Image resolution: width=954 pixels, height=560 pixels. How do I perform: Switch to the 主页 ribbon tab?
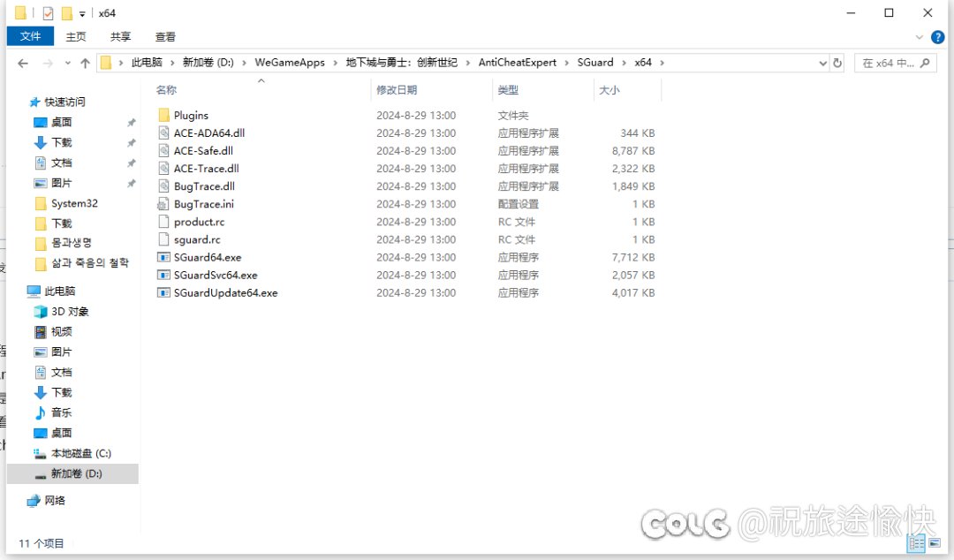(x=76, y=37)
